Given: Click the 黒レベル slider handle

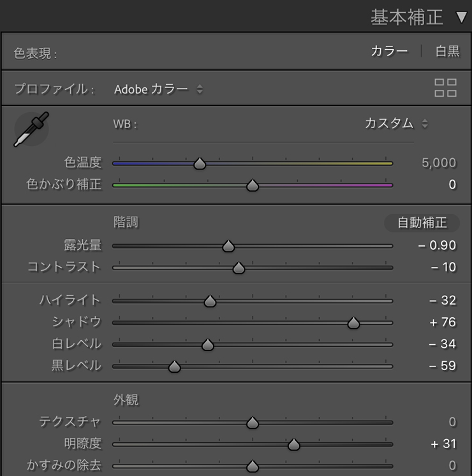Looking at the screenshot, I should coord(175,366).
